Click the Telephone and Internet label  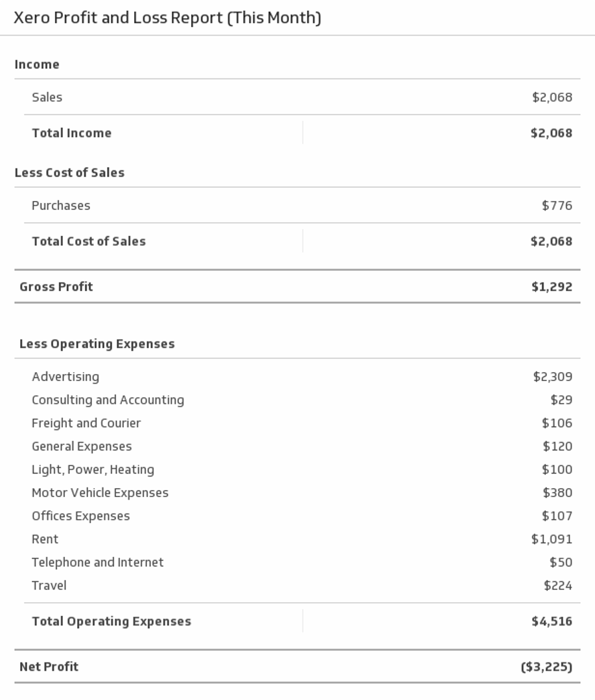point(98,563)
